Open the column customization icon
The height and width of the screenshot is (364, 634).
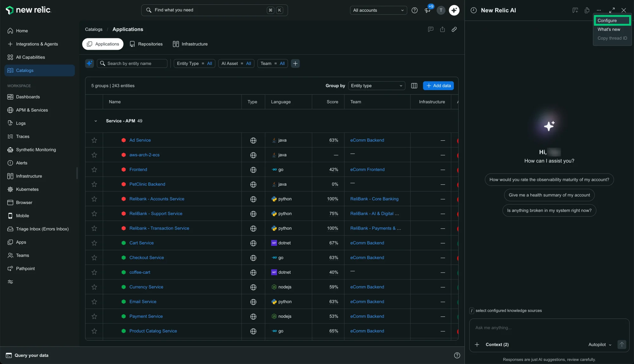point(414,86)
